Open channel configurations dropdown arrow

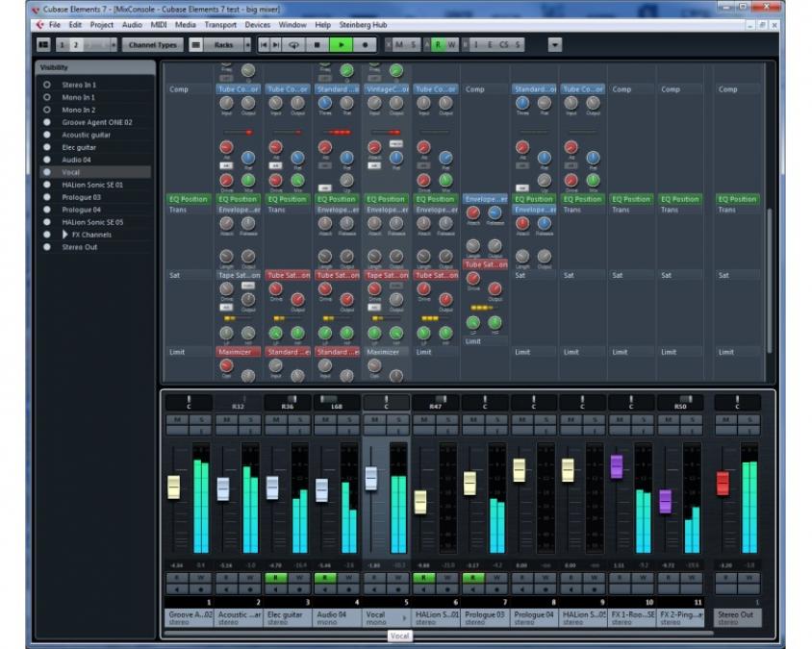pos(114,45)
